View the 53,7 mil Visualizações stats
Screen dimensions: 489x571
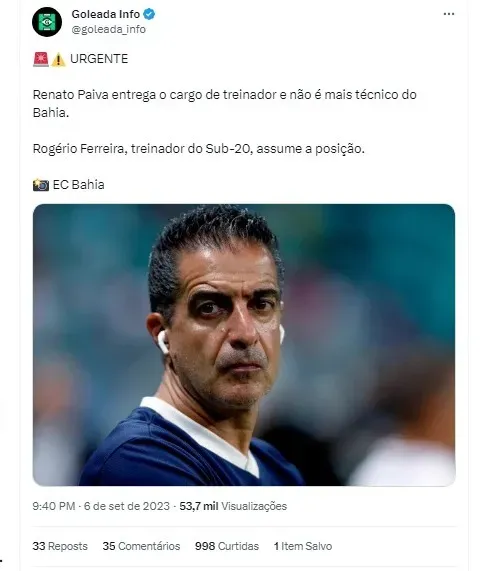[x=233, y=506]
